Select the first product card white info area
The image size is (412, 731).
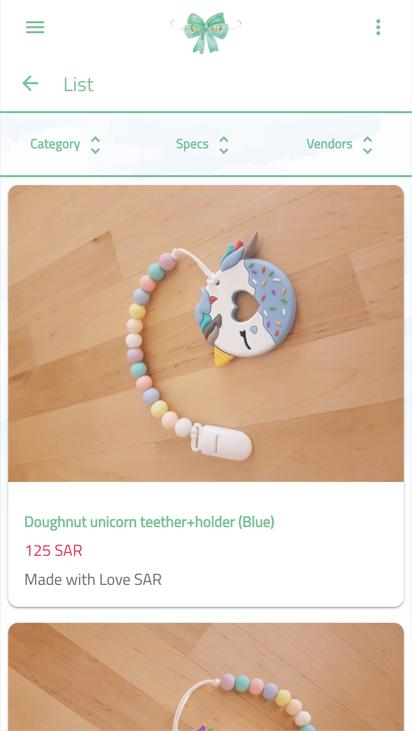(206, 545)
